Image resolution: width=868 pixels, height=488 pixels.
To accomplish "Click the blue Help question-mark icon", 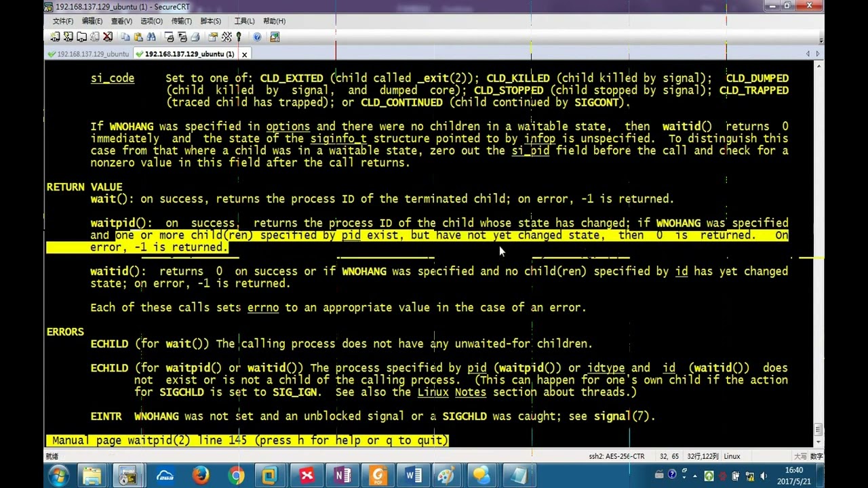I will (x=257, y=37).
